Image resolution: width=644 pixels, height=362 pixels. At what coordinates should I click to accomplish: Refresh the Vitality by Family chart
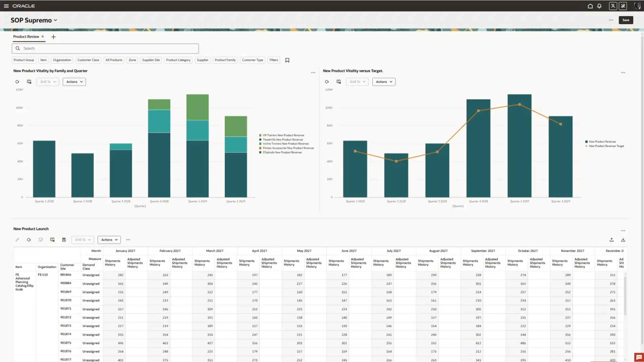(x=17, y=82)
